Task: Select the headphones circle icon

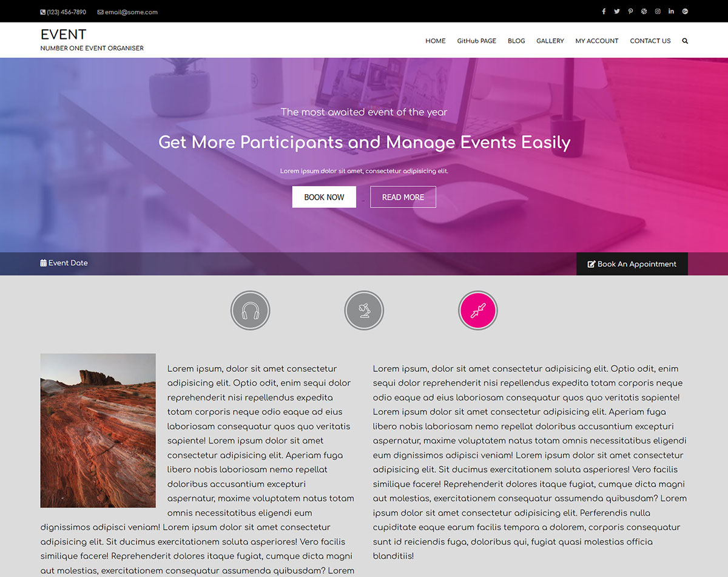Action: [250, 311]
